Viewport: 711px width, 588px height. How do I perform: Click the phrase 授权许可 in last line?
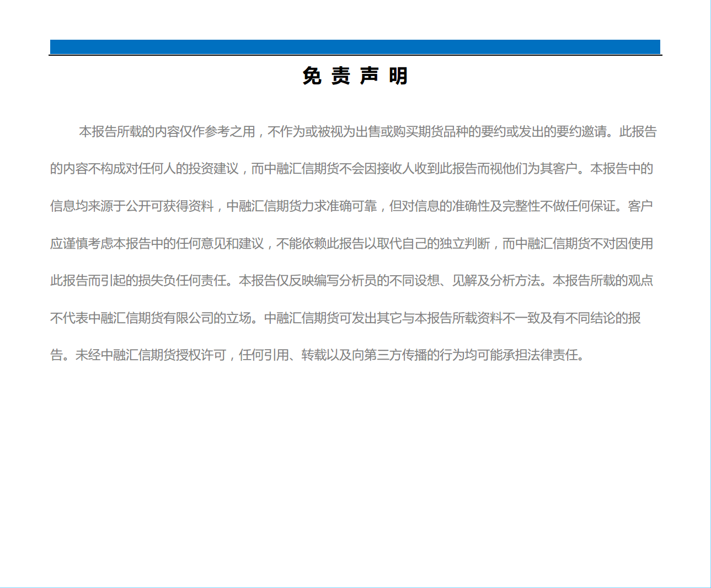tap(201, 355)
